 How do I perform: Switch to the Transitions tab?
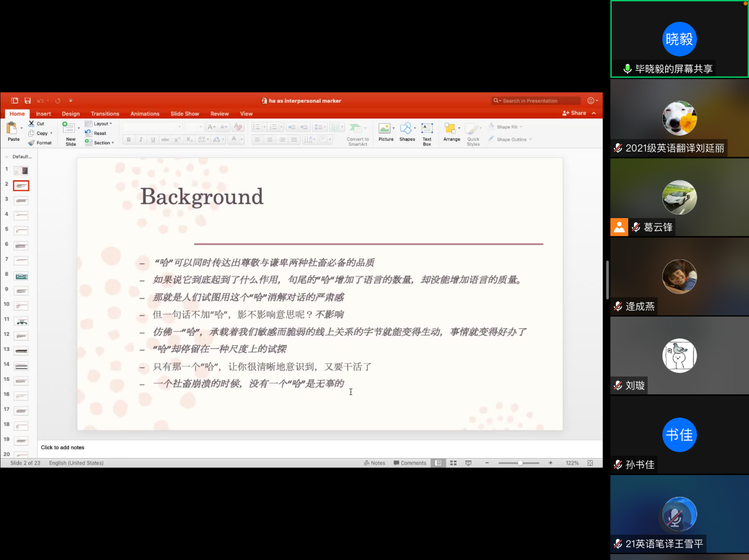105,114
